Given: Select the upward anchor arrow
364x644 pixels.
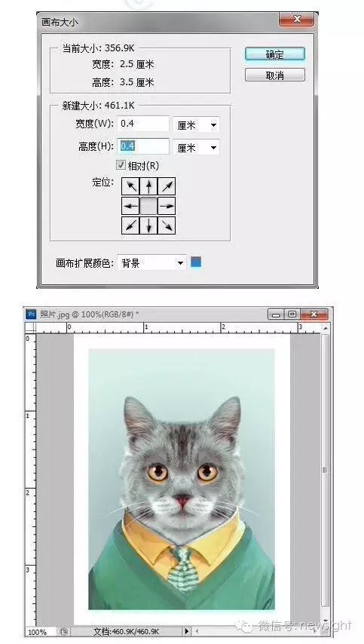Looking at the screenshot, I should pyautogui.click(x=148, y=186).
